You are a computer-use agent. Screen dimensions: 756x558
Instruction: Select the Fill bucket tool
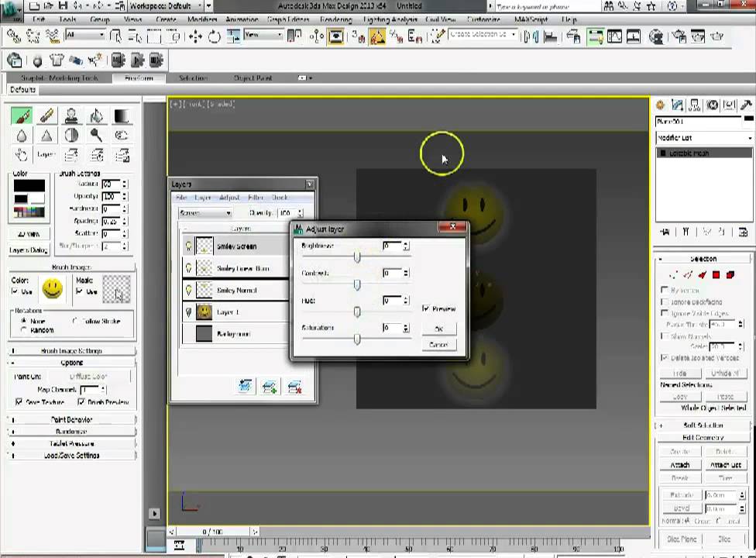[96, 115]
